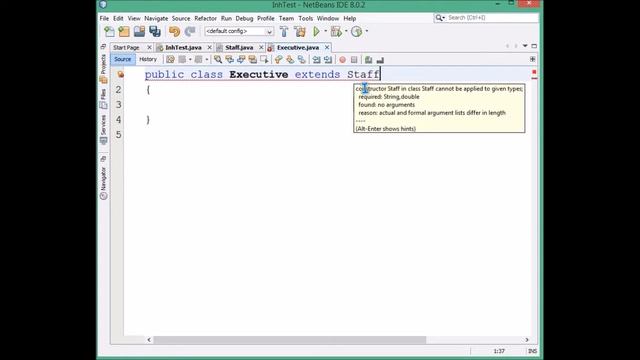
Task: Open the Help menu
Action: 349,18
